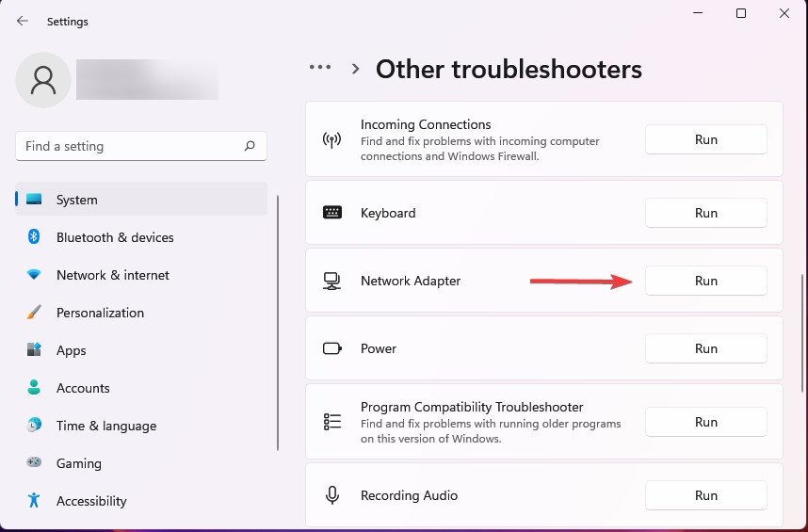The width and height of the screenshot is (808, 532).
Task: Open Accounts settings category
Action: (x=141, y=387)
